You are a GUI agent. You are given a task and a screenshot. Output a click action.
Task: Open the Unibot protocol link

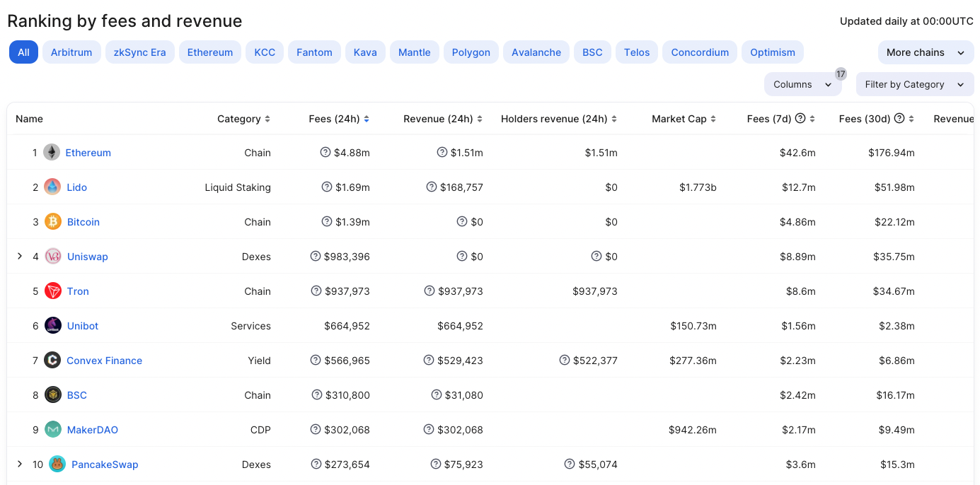[83, 326]
